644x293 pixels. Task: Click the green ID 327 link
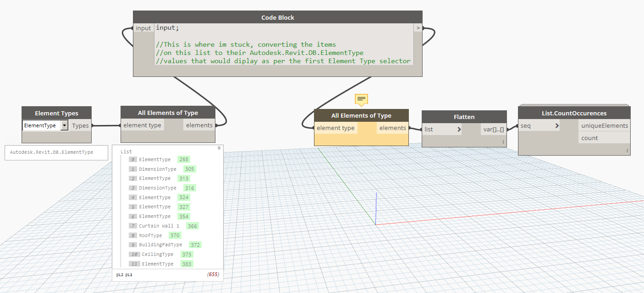click(184, 207)
